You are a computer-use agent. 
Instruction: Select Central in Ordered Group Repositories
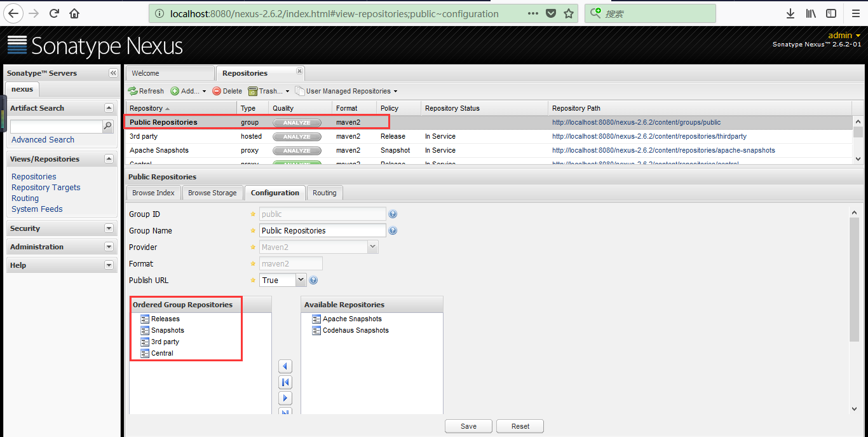pyautogui.click(x=162, y=353)
